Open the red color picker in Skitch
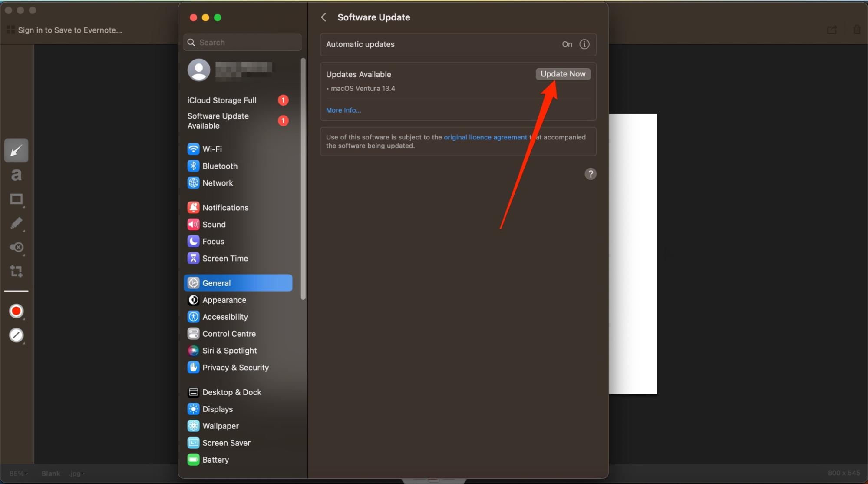 tap(17, 311)
